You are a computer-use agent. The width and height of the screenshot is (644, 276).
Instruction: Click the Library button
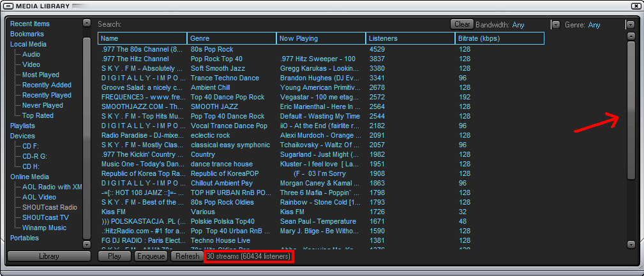click(49, 256)
